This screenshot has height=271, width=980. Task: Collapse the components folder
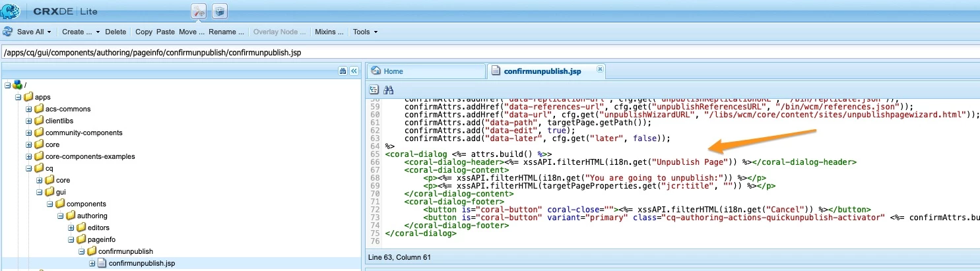tap(50, 204)
